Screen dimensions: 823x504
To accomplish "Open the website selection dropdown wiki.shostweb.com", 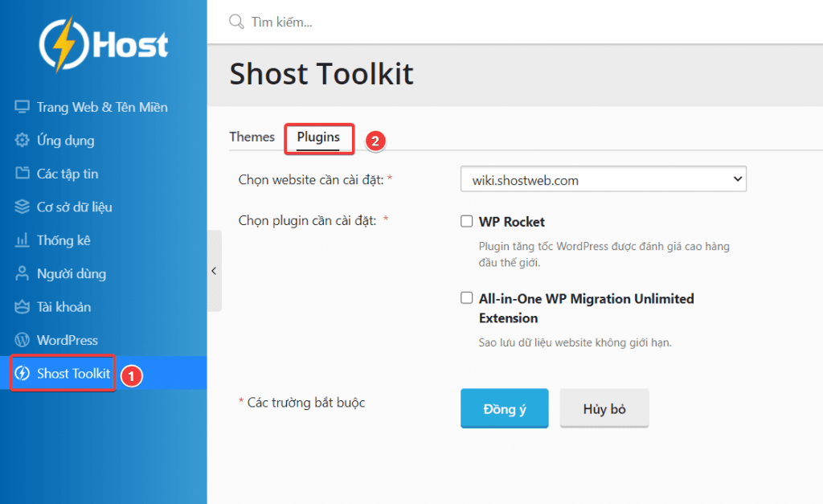I will [604, 180].
